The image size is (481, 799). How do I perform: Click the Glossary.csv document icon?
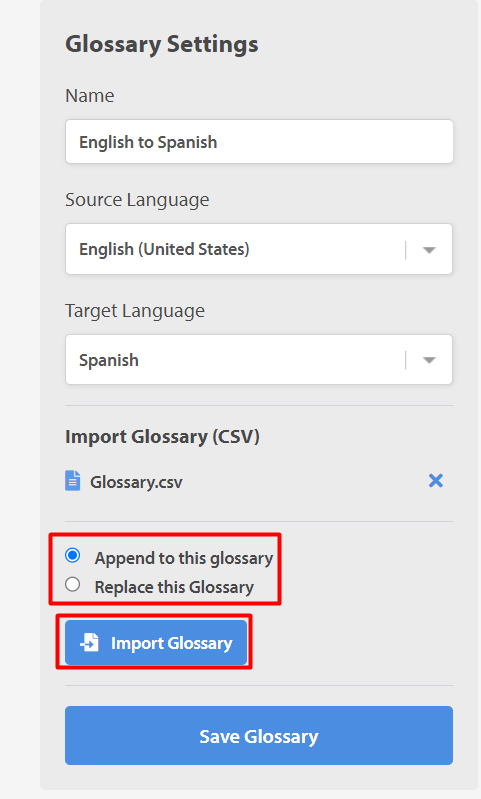click(72, 481)
